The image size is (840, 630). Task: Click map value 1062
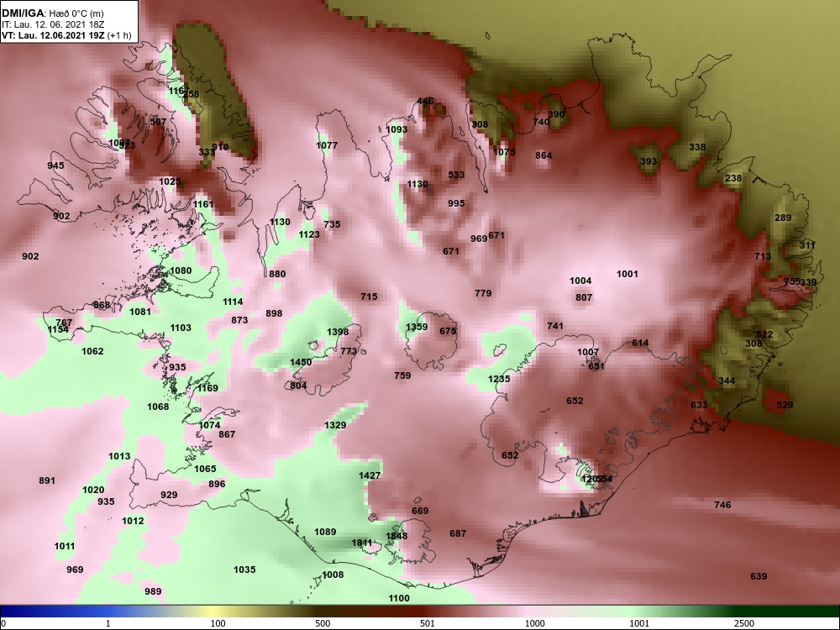92,351
